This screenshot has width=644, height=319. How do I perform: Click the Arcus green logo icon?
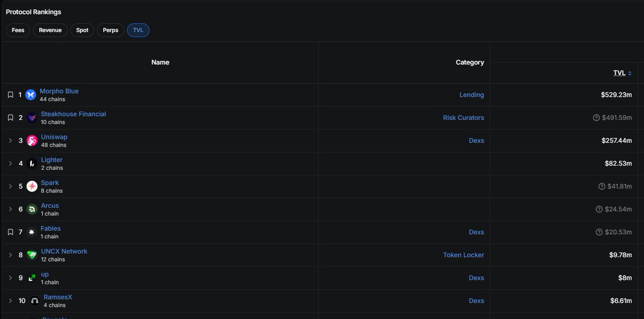(32, 209)
